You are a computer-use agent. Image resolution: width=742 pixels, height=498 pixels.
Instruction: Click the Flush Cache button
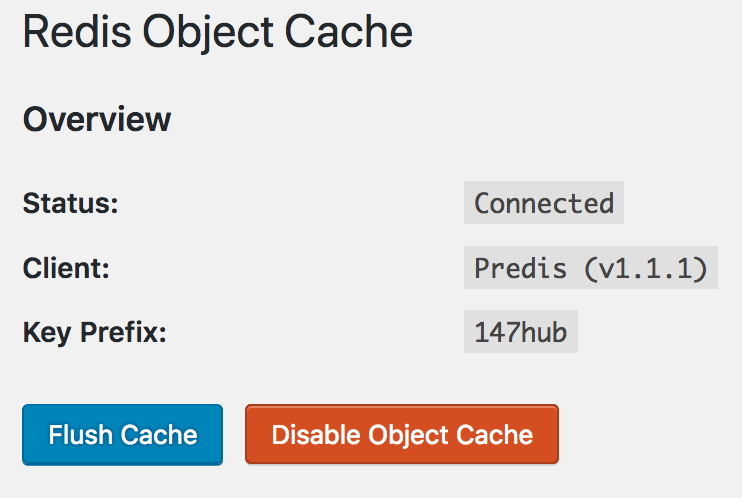[x=123, y=435]
